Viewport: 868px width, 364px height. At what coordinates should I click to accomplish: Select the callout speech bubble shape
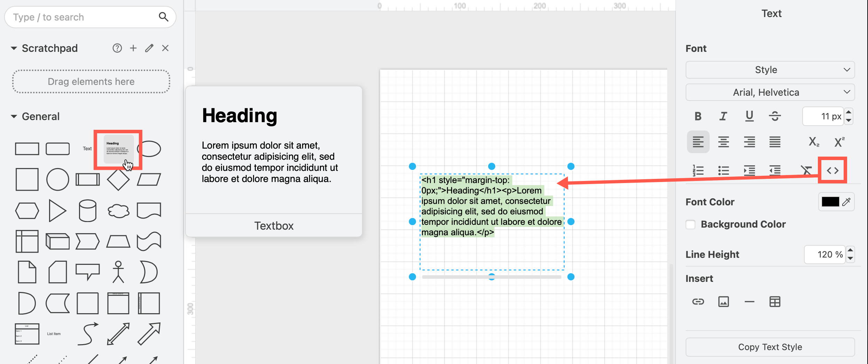point(88,272)
